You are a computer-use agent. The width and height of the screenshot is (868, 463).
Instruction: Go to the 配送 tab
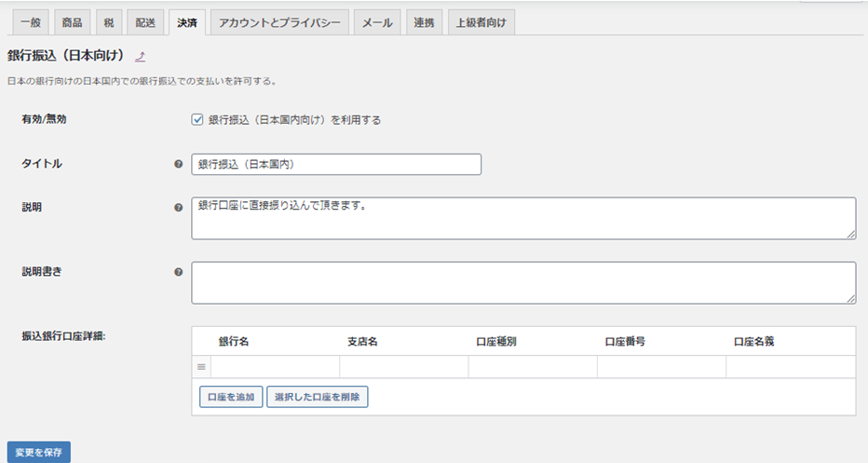coord(145,22)
